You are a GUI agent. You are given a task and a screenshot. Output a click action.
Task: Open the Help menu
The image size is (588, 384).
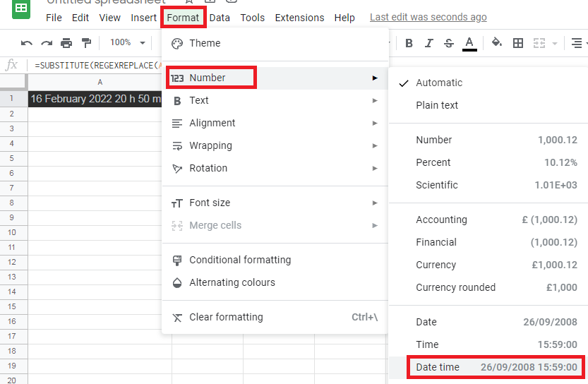[344, 18]
